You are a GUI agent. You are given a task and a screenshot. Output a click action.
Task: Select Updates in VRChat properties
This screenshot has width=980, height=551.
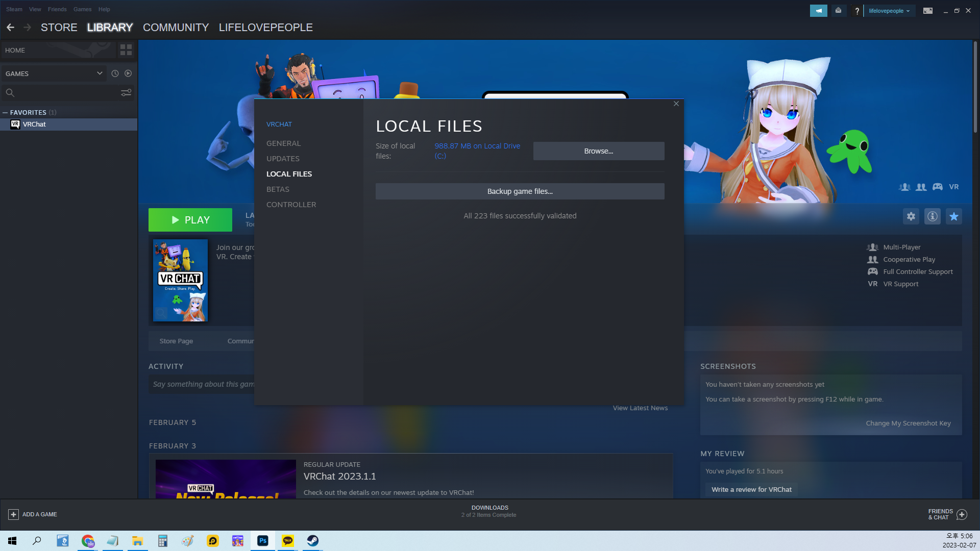[x=283, y=159]
